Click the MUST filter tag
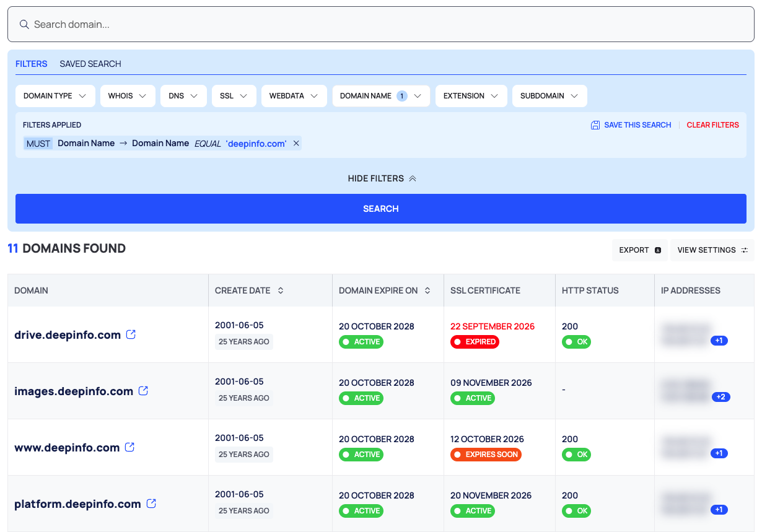This screenshot has height=532, width=762. click(38, 143)
